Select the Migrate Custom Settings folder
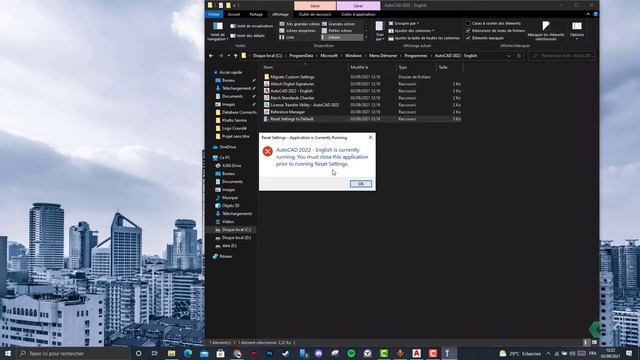Screen dimensions: 640x360 tap(292, 77)
